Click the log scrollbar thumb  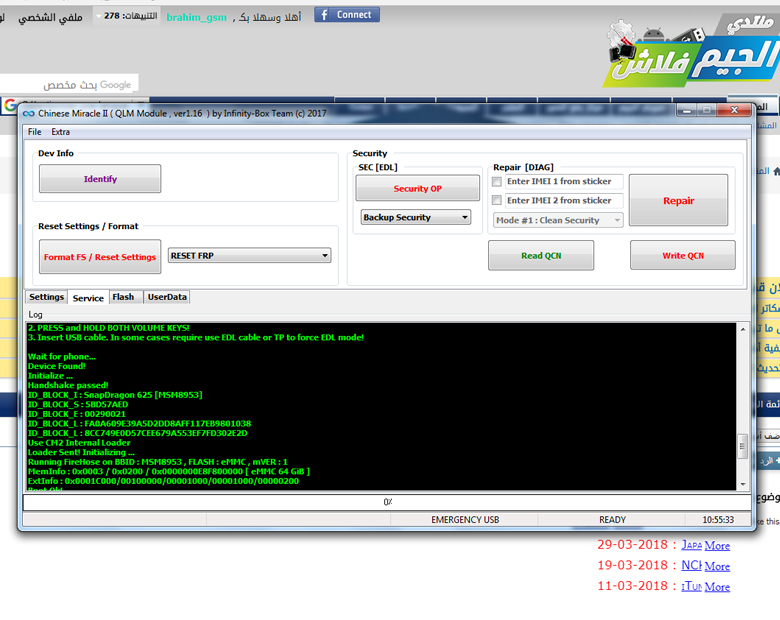[743, 446]
